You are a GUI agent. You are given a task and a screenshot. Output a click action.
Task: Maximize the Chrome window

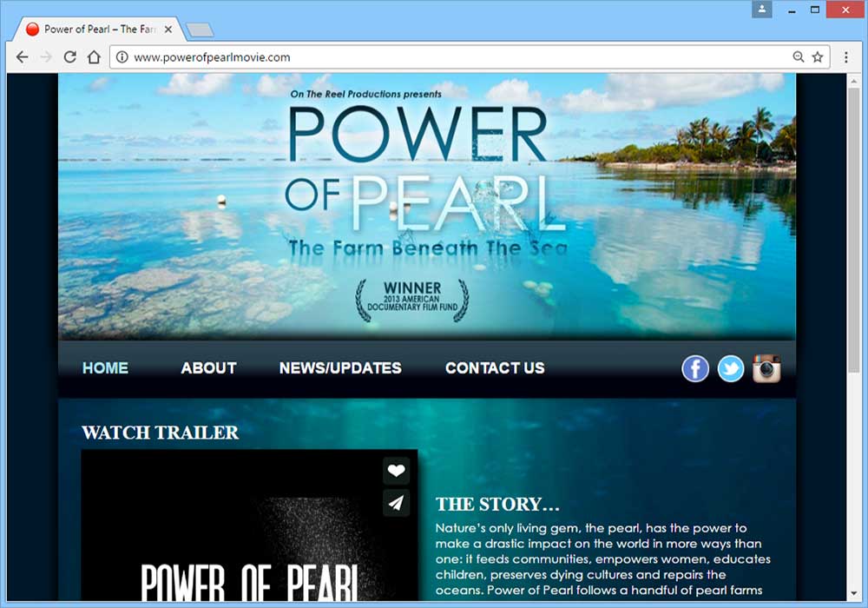pyautogui.click(x=815, y=10)
